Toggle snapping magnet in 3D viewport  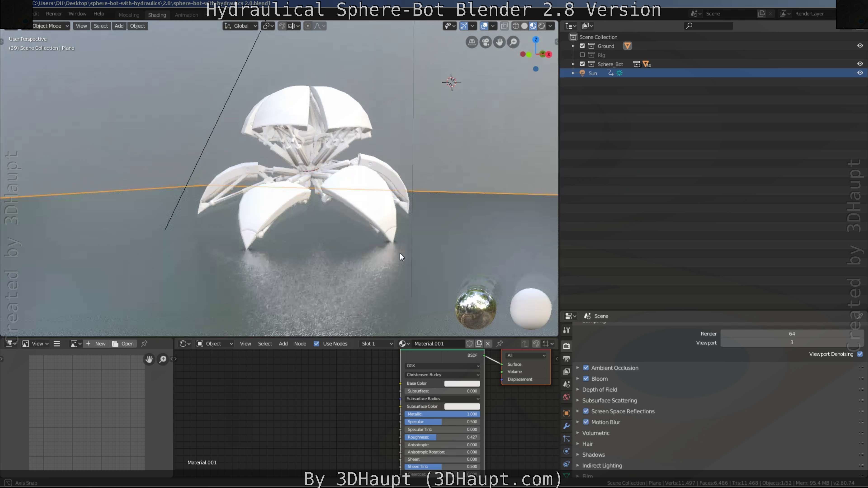[282, 26]
